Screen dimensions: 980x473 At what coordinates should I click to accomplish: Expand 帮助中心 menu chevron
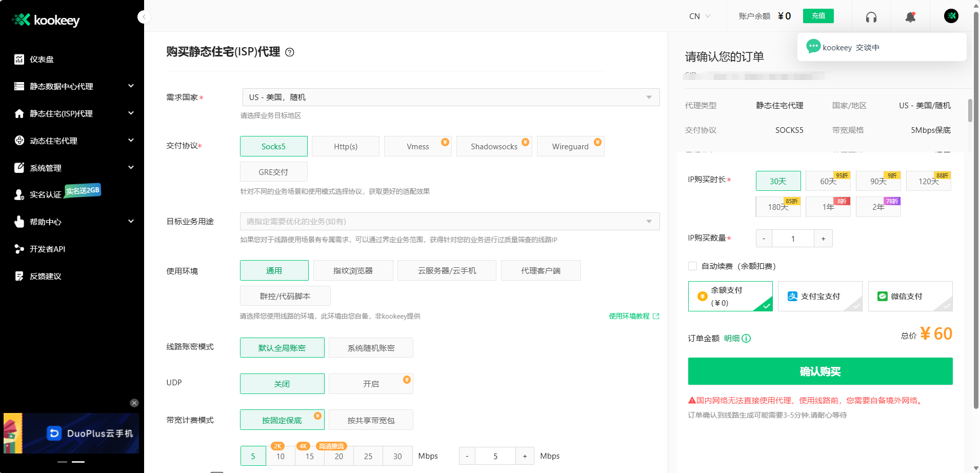pos(131,221)
